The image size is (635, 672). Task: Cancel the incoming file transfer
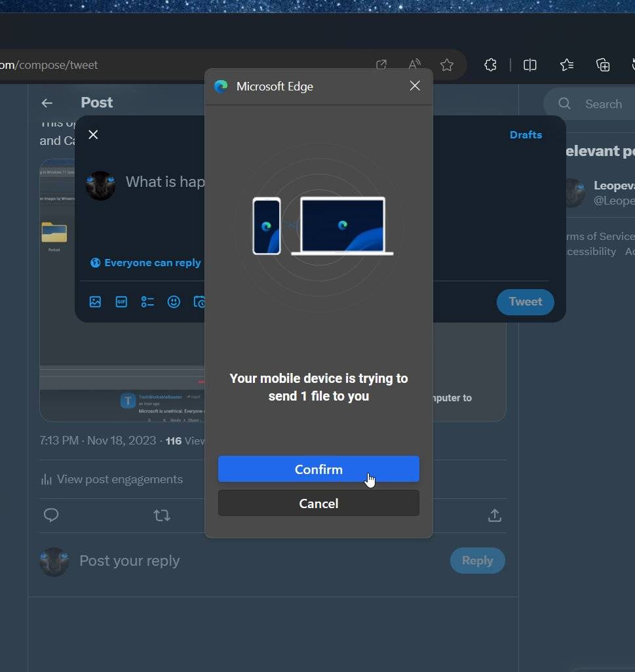[x=318, y=503]
